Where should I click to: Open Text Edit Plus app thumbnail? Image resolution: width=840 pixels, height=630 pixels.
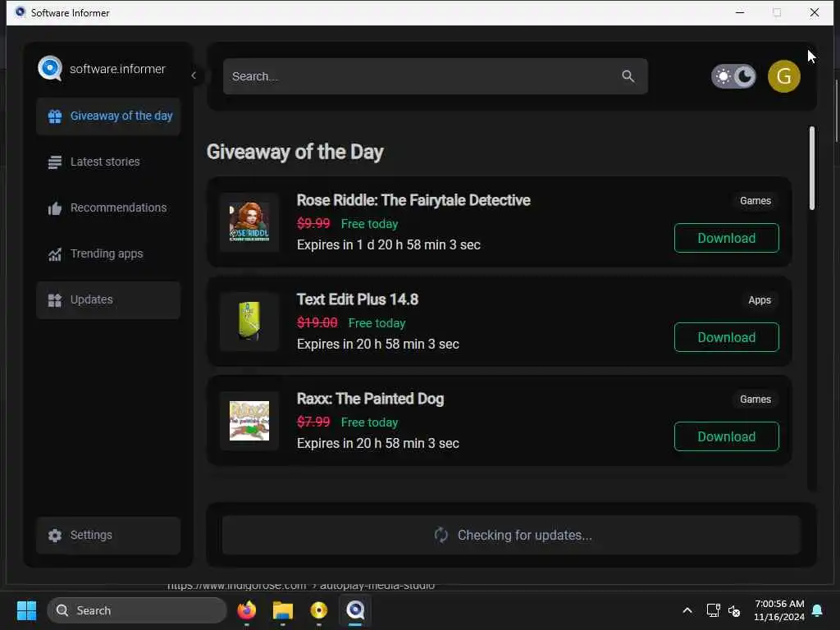249,322
